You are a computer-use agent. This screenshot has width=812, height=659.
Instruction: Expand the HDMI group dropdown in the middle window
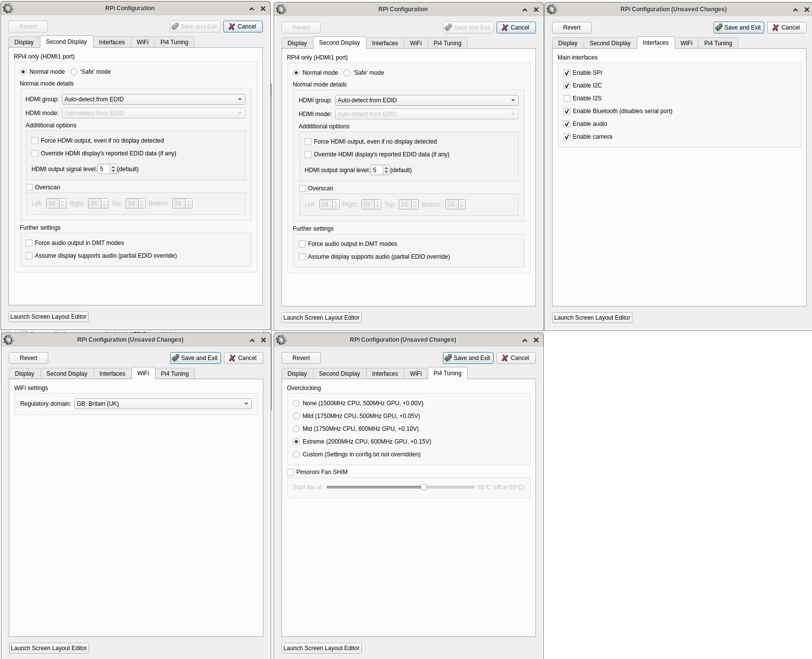coord(427,100)
